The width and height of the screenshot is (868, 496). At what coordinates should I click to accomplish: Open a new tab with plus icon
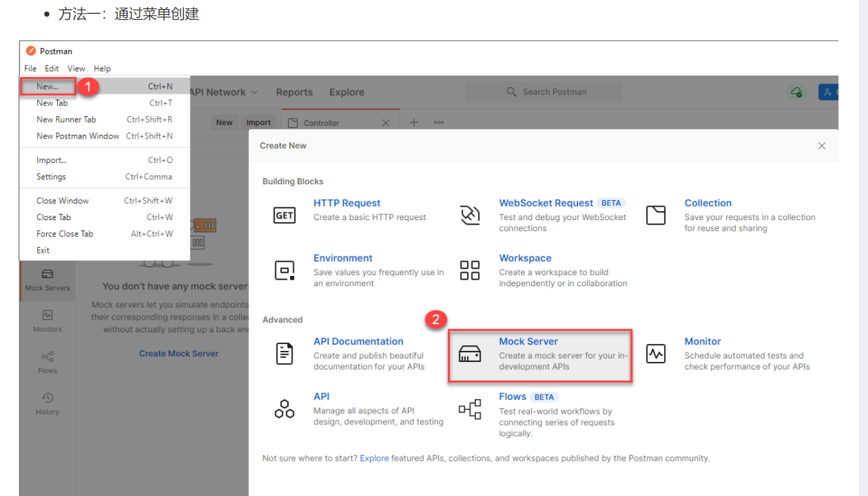tap(414, 123)
